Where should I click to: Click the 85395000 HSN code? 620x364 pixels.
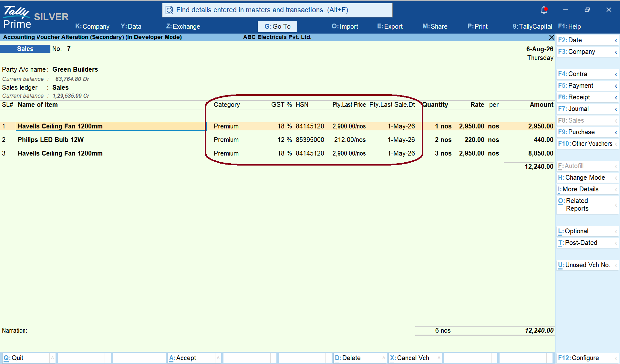coord(310,140)
